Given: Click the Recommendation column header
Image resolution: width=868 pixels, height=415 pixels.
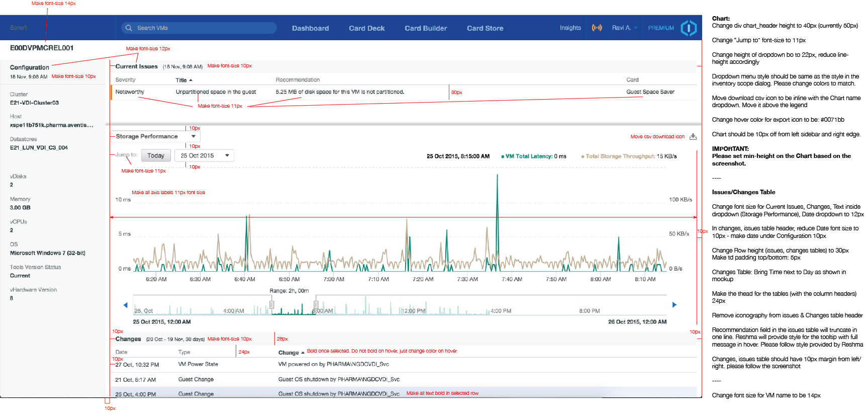Looking at the screenshot, I should [298, 80].
